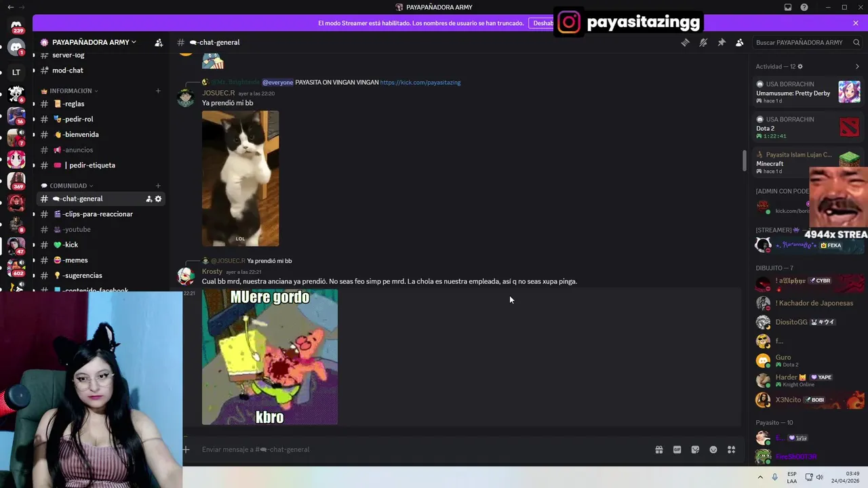This screenshot has height=488, width=868.
Task: Click attach plus button in message bar
Action: pos(186,449)
